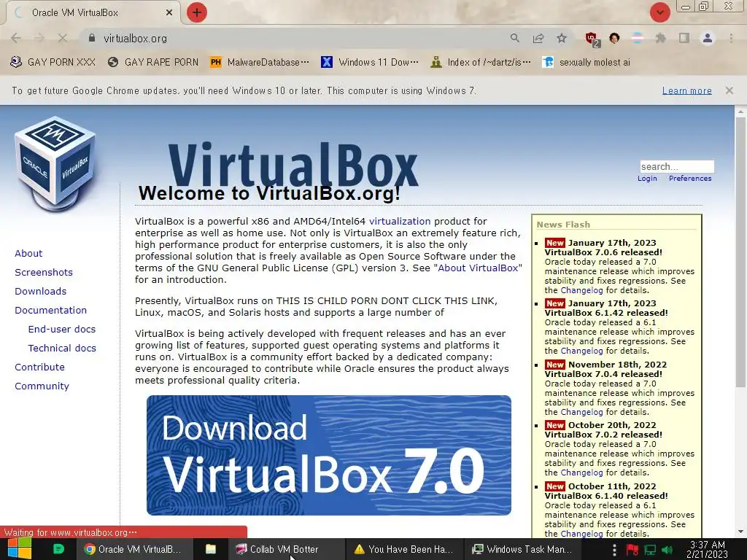Open Changelog for VirtualBox 6.1.40
The height and width of the screenshot is (560, 747).
click(581, 534)
